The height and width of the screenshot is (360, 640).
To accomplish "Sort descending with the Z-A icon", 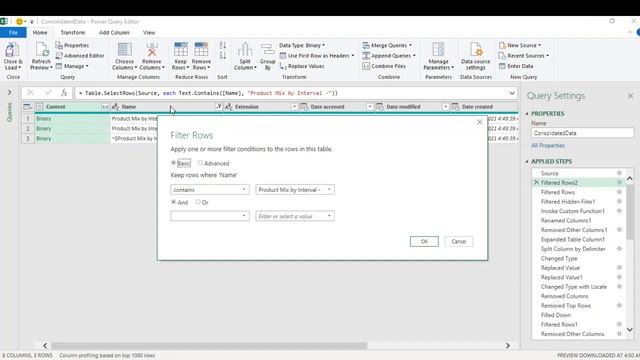I will (223, 55).
